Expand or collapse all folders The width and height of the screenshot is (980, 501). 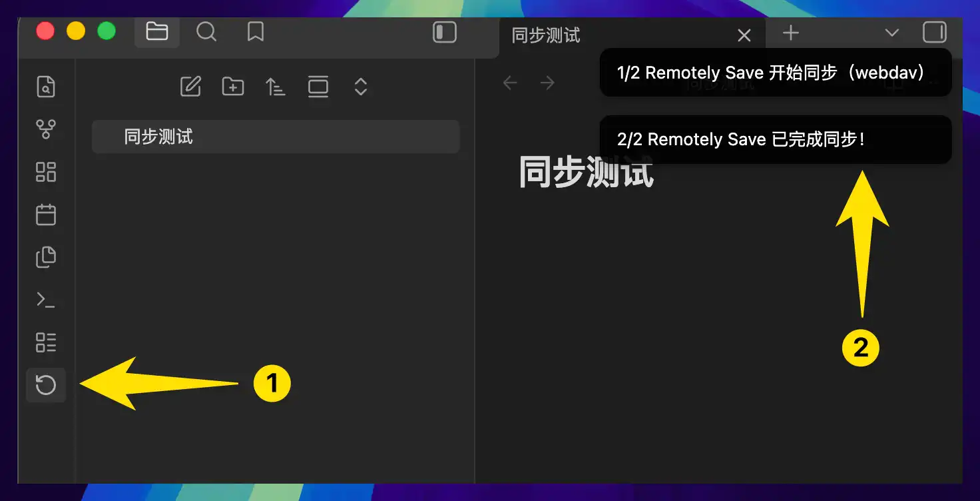(361, 87)
